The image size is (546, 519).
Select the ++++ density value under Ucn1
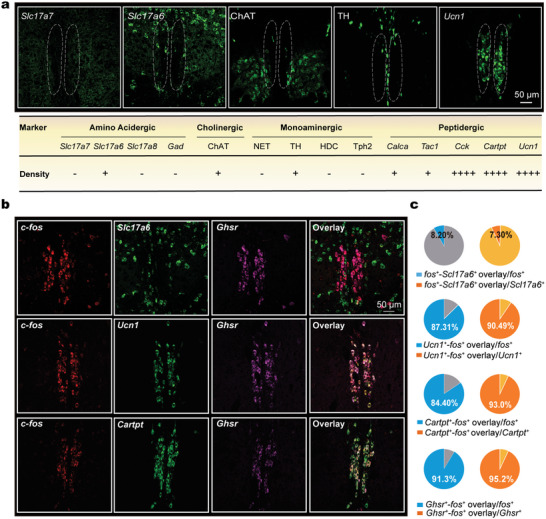[528, 173]
